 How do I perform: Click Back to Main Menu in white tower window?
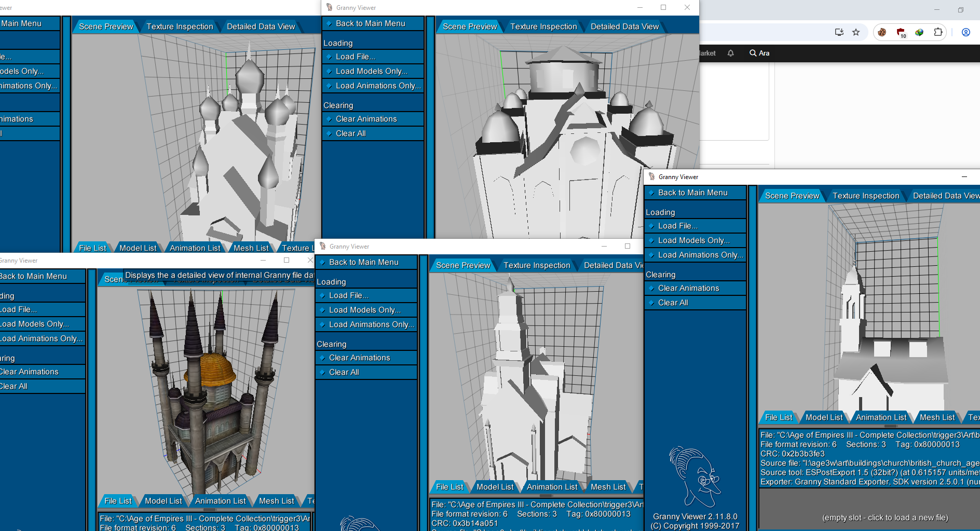click(366, 262)
